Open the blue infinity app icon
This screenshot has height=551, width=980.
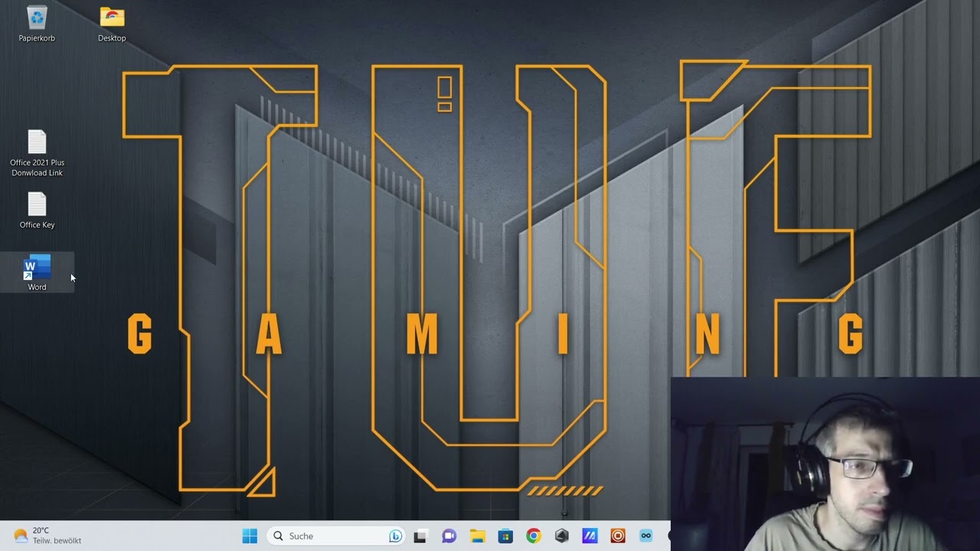pyautogui.click(x=645, y=536)
